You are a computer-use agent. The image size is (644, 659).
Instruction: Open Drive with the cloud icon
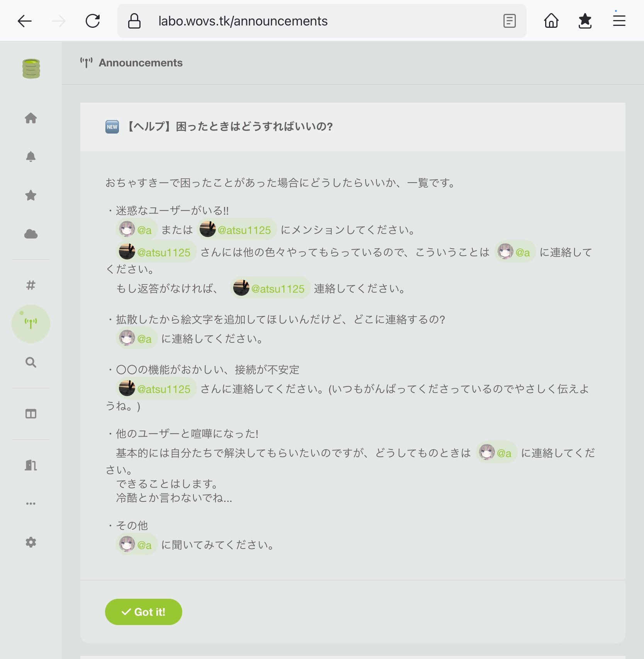point(31,234)
